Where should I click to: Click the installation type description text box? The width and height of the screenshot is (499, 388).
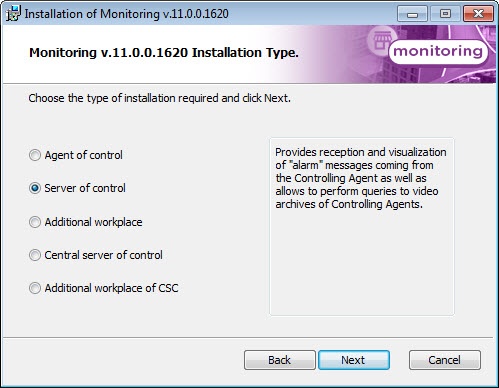362,227
